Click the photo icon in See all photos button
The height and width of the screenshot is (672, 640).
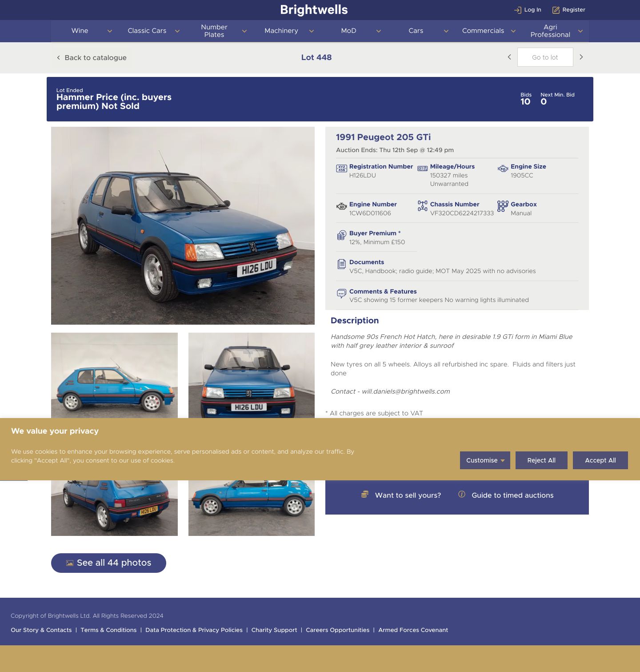pos(70,563)
